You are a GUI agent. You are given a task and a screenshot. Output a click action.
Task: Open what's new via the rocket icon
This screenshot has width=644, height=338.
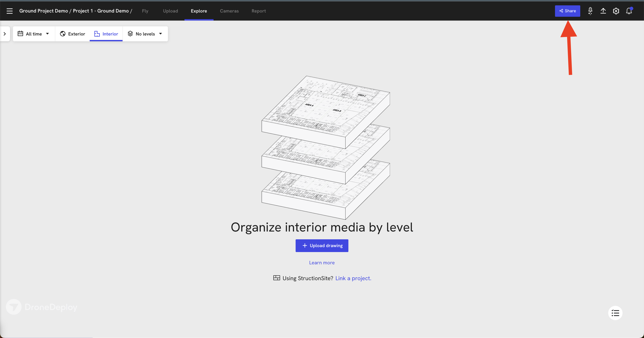point(590,11)
